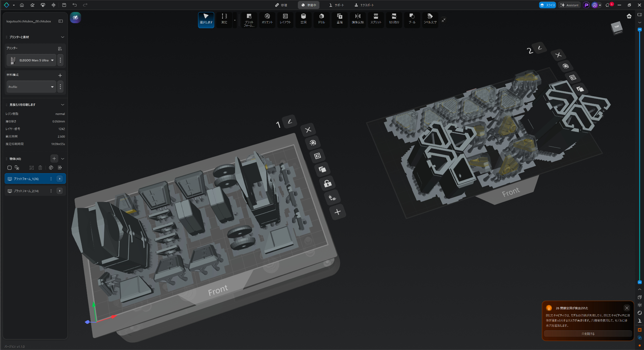Toggle object list visibility eye icon

point(60,168)
